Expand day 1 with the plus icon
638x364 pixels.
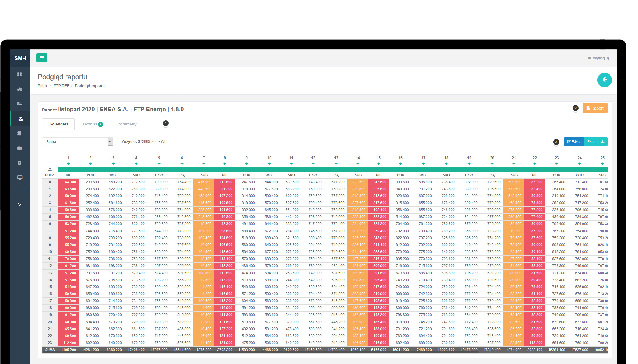pyautogui.click(x=68, y=164)
